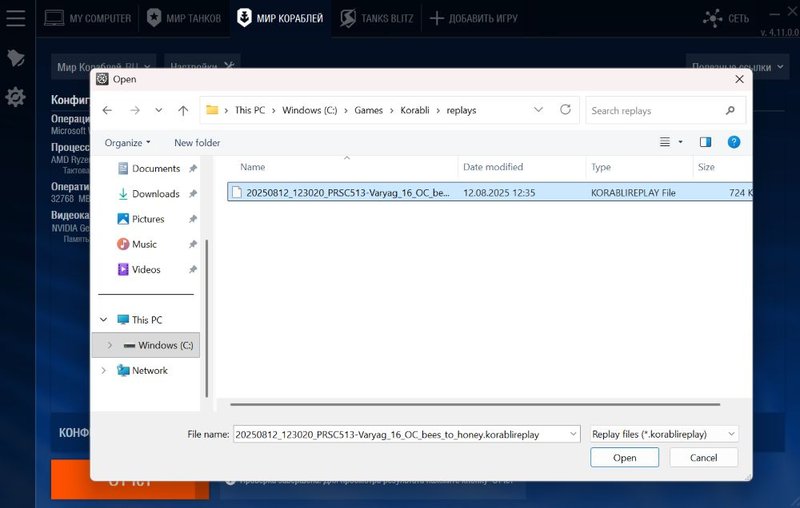Open the file dialog Help icon

(733, 142)
